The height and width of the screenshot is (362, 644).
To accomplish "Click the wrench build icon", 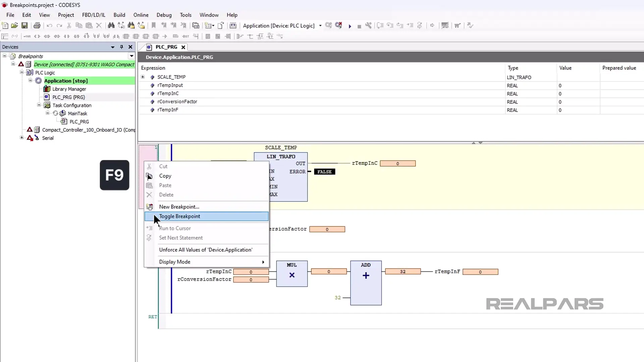I will tap(368, 25).
